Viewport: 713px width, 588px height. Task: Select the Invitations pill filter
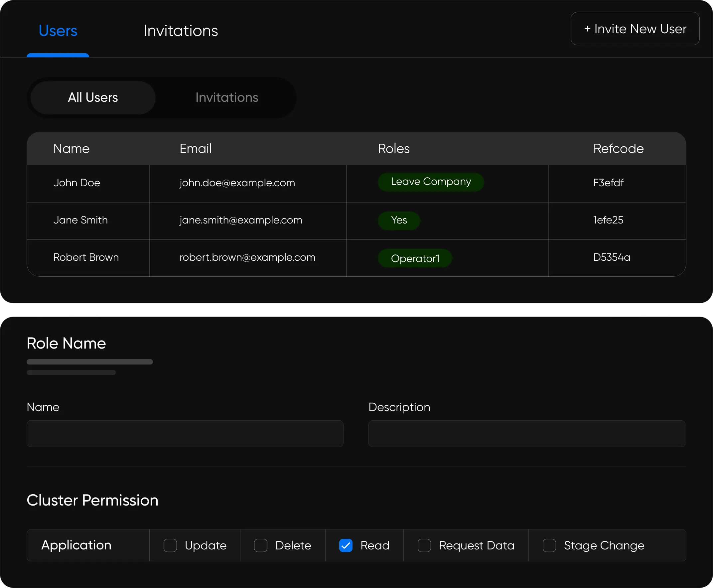[226, 97]
